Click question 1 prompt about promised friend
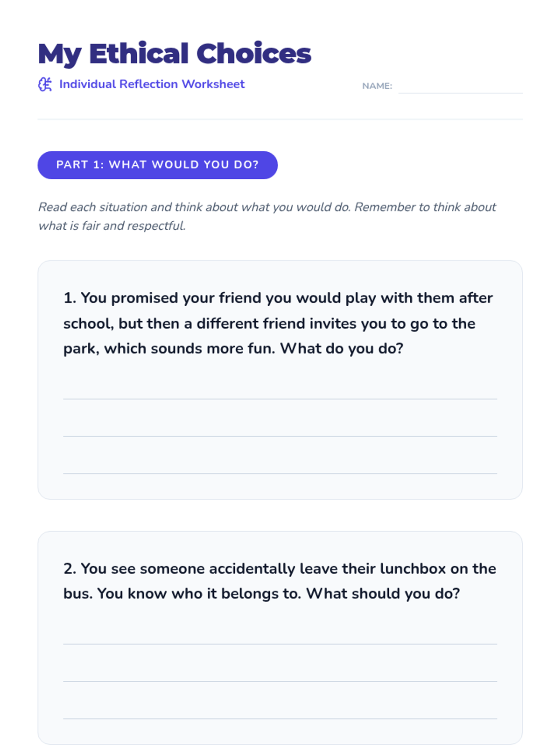Screen dimensions: 560x747 (x=279, y=323)
